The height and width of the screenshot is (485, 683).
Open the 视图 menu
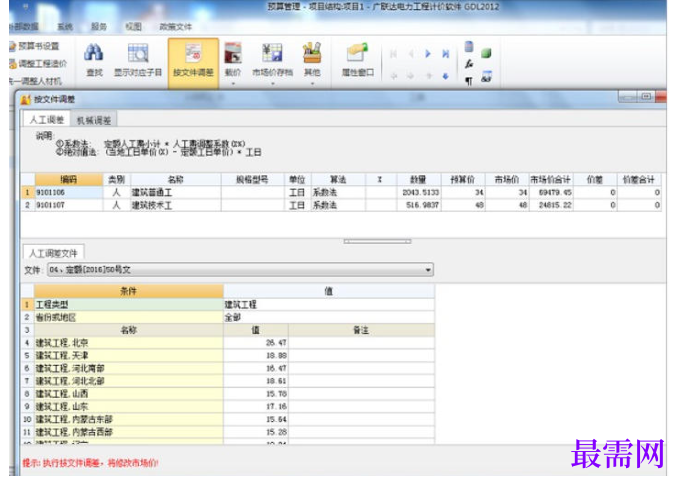click(133, 27)
